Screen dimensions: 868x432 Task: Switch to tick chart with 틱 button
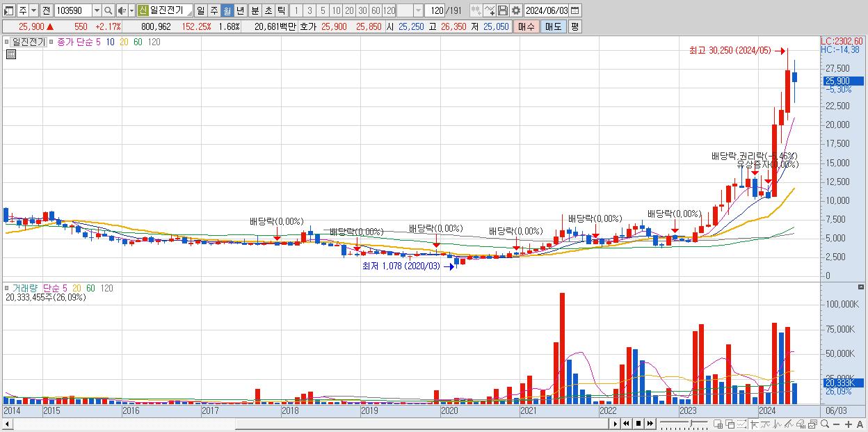(281, 10)
